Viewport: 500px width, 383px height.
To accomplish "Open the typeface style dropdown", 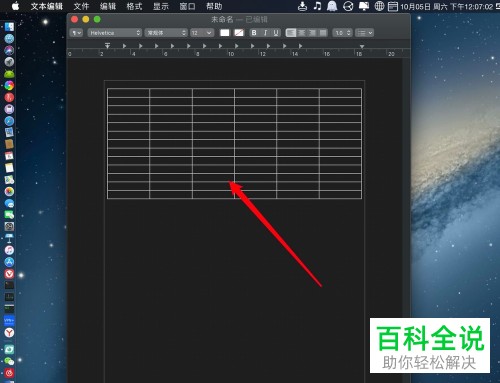I will pyautogui.click(x=166, y=33).
